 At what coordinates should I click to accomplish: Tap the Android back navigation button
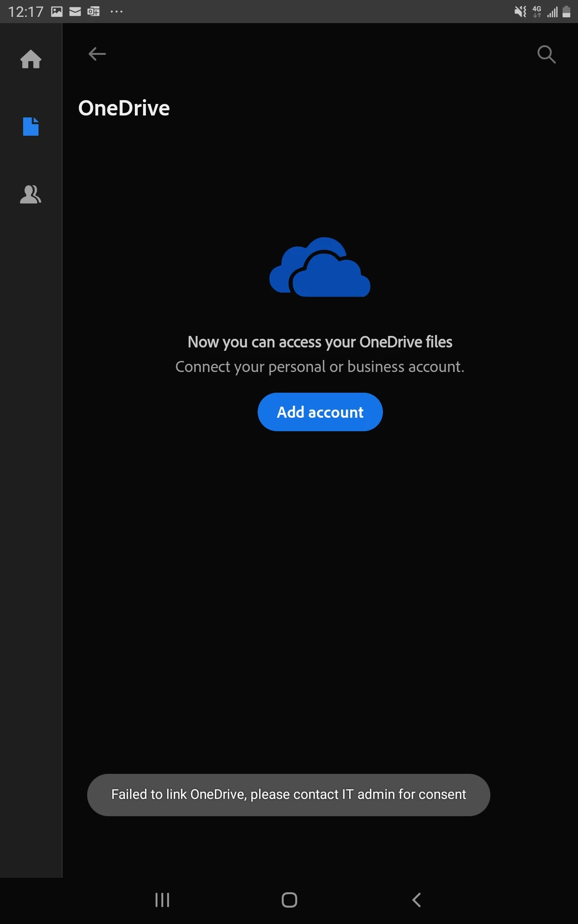click(x=417, y=900)
